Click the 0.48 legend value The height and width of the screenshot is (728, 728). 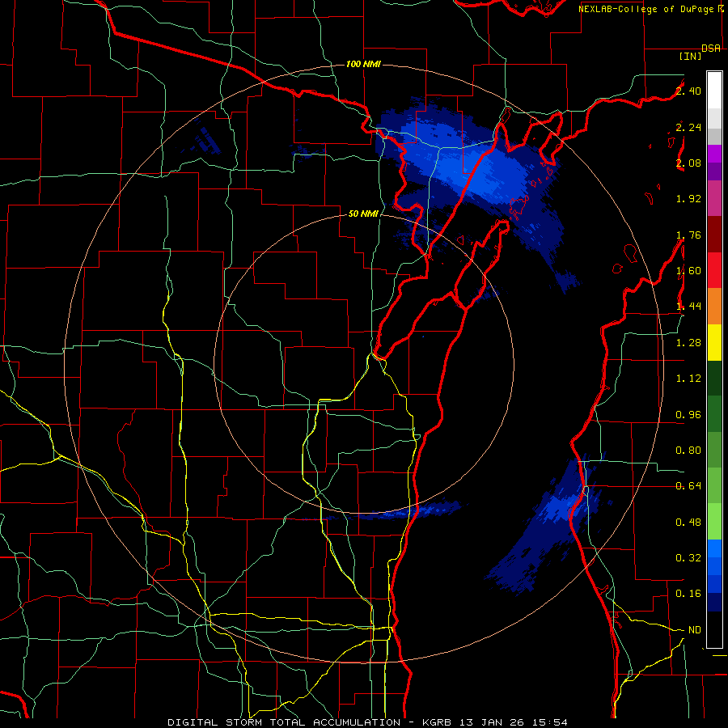(x=688, y=523)
